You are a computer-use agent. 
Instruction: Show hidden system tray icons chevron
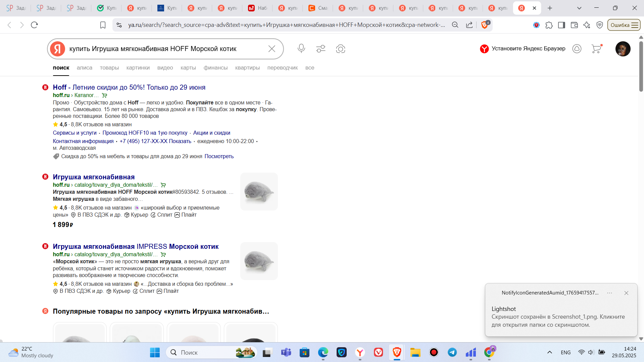[x=549, y=352]
